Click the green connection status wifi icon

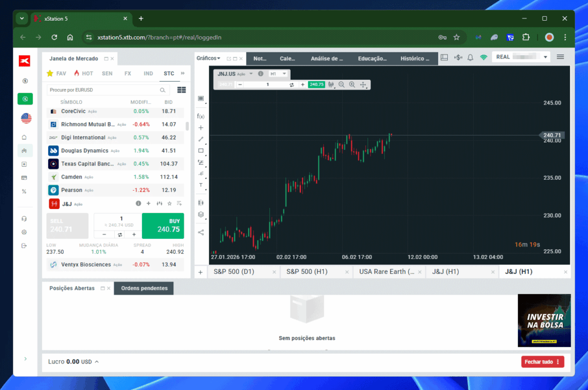click(x=483, y=57)
